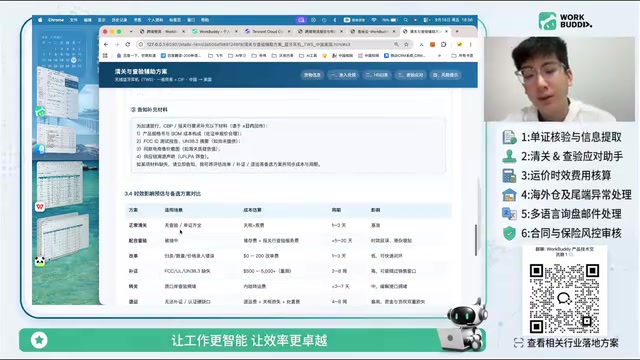Click the zoom magnifier icon in address bar

click(x=396, y=44)
